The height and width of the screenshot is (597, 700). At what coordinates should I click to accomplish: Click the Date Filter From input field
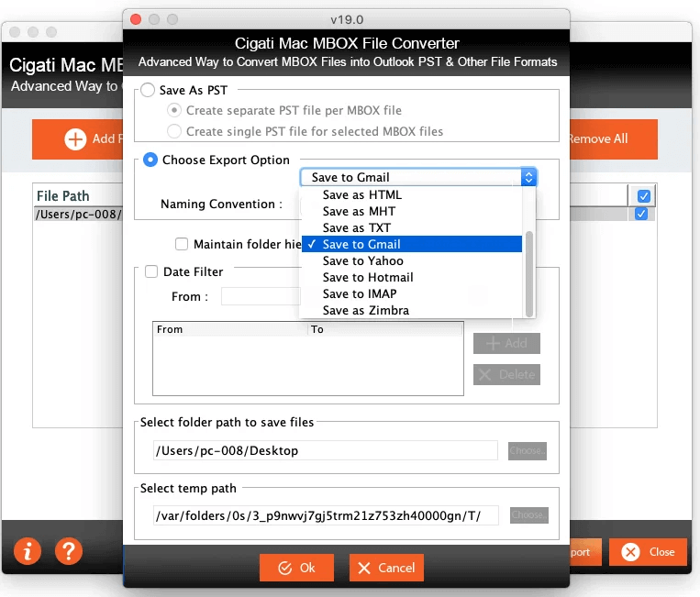coord(261,296)
